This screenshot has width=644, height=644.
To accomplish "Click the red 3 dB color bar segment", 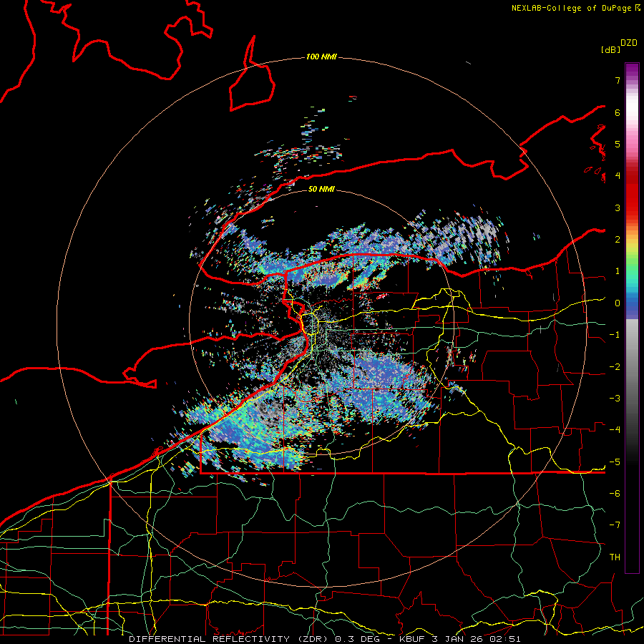I will click(x=632, y=201).
